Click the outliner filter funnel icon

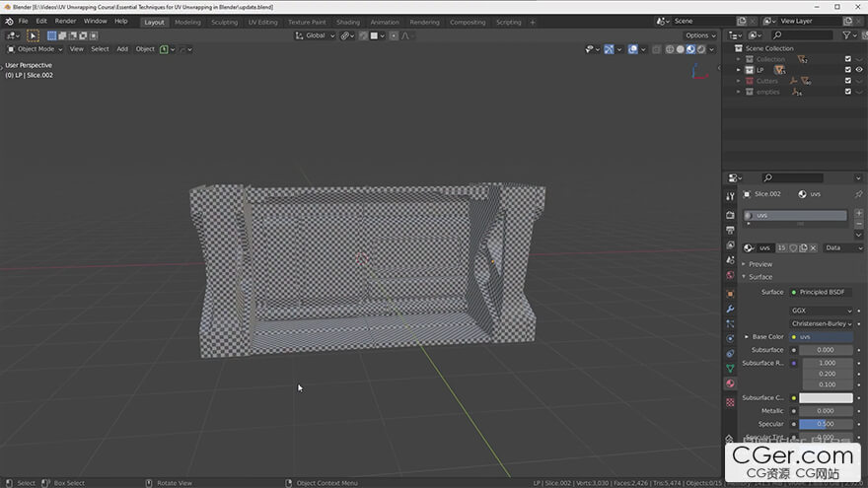846,35
